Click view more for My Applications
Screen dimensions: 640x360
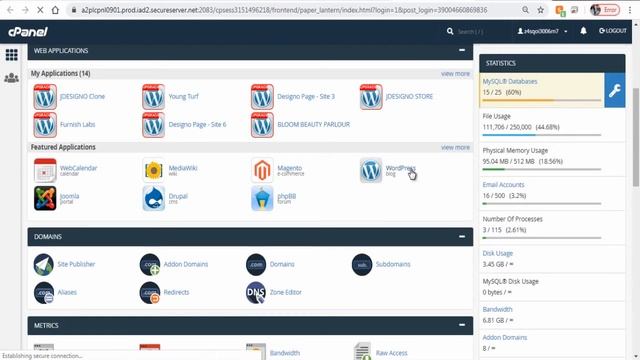pos(455,74)
